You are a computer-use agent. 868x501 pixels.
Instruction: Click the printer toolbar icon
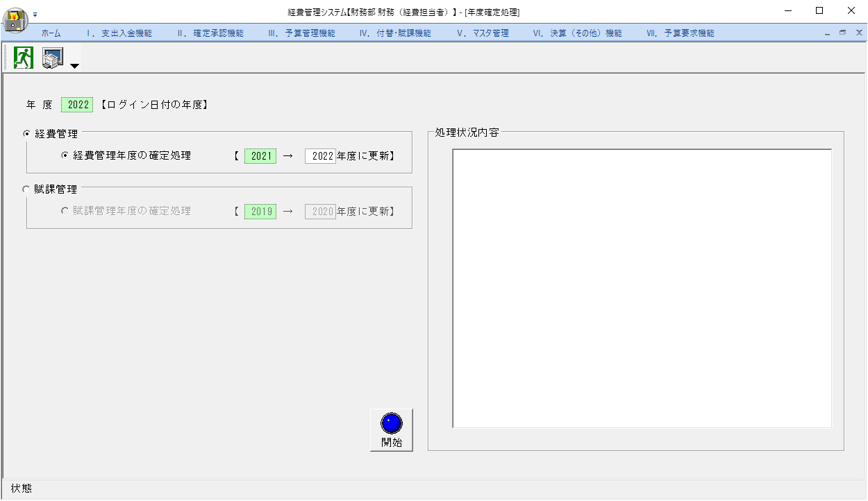coord(53,58)
